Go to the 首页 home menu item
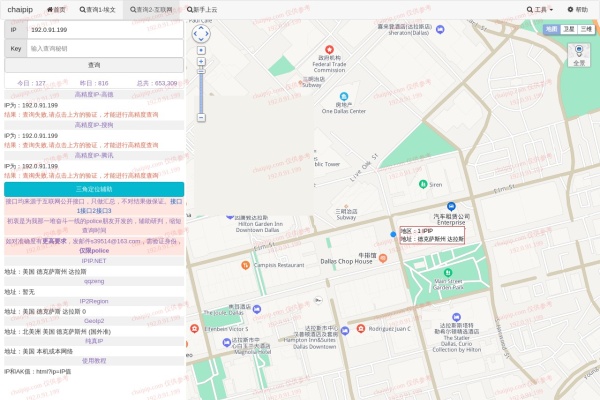Viewport: 600px width, 400px height. pyautogui.click(x=56, y=9)
